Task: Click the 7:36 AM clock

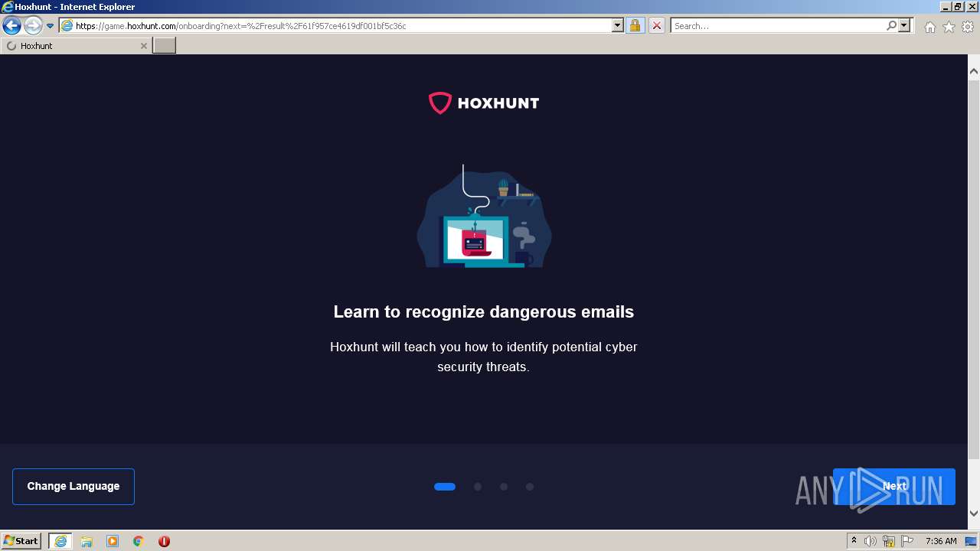Action: coord(941,541)
